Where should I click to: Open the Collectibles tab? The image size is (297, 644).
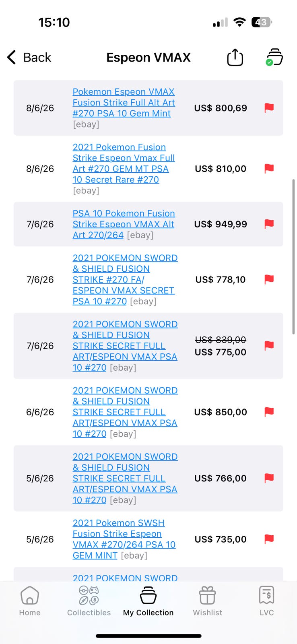tap(89, 601)
